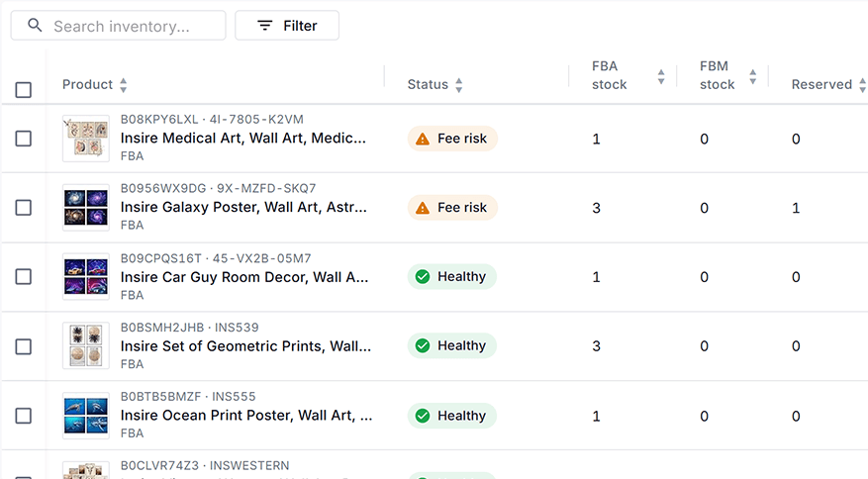Open Insire Car Guy Room Decor listing
The width and height of the screenshot is (868, 479).
(x=244, y=277)
